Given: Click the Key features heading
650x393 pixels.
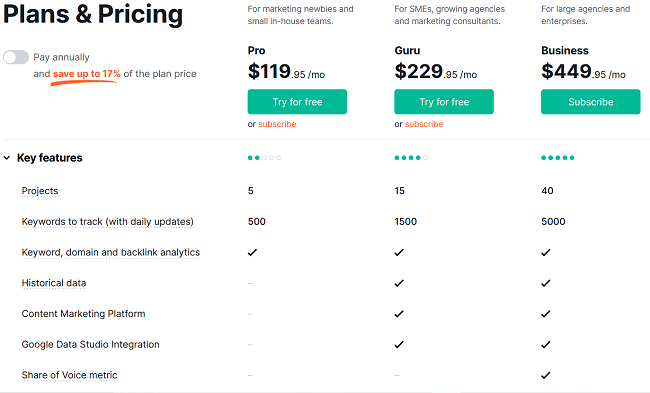Looking at the screenshot, I should pyautogui.click(x=50, y=158).
